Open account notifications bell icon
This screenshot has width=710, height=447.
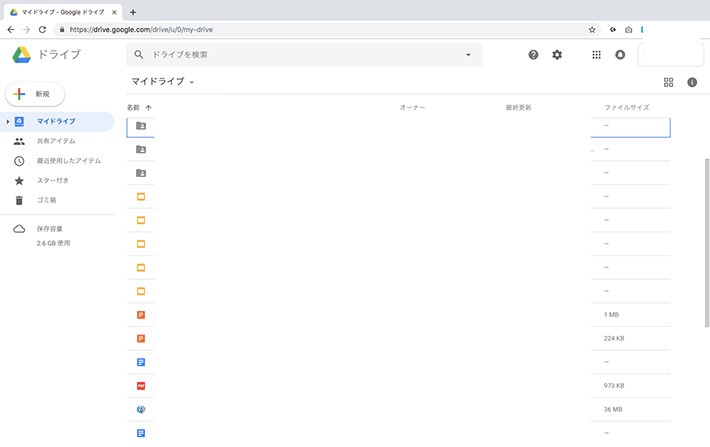[620, 55]
